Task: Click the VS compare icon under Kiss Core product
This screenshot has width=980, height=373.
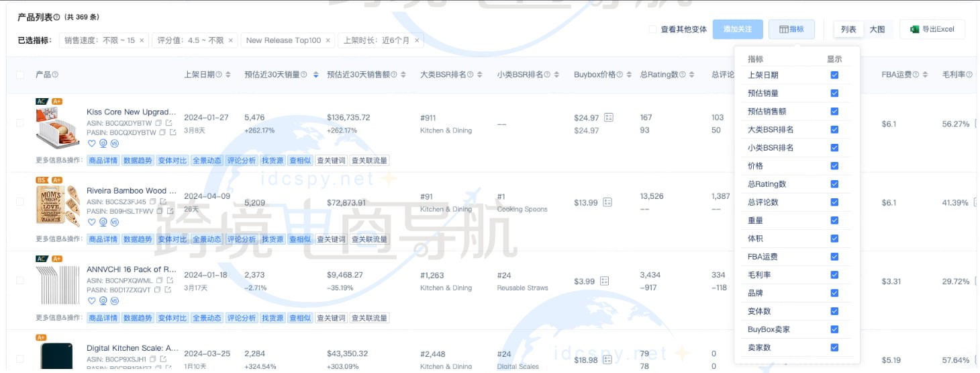Action: pos(114,143)
